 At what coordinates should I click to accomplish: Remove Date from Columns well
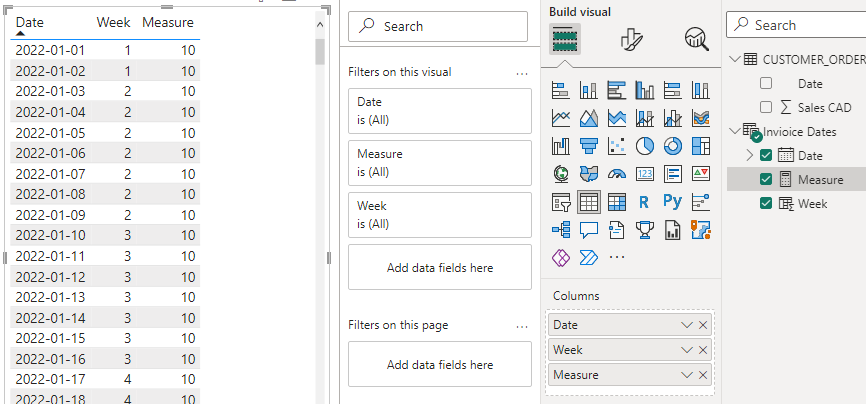(703, 325)
